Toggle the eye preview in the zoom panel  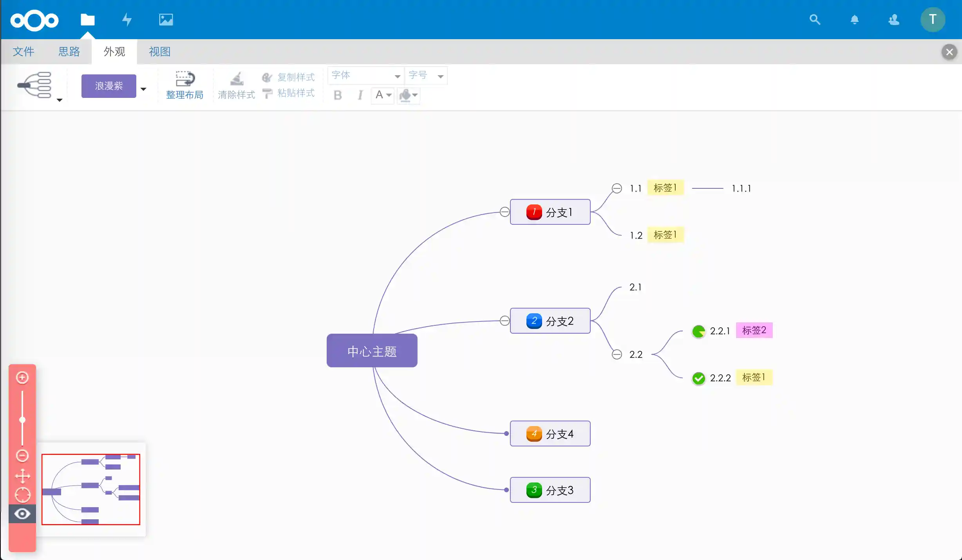pyautogui.click(x=22, y=513)
